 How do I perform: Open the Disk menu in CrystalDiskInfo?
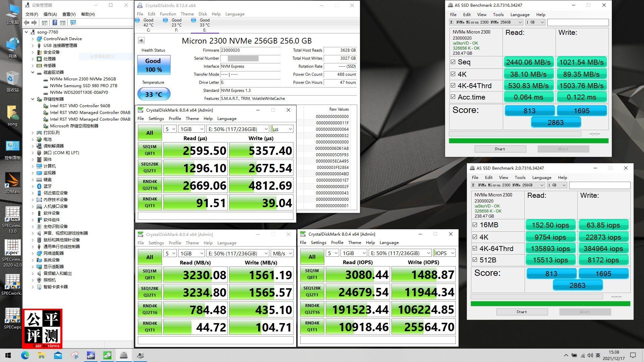[203, 14]
